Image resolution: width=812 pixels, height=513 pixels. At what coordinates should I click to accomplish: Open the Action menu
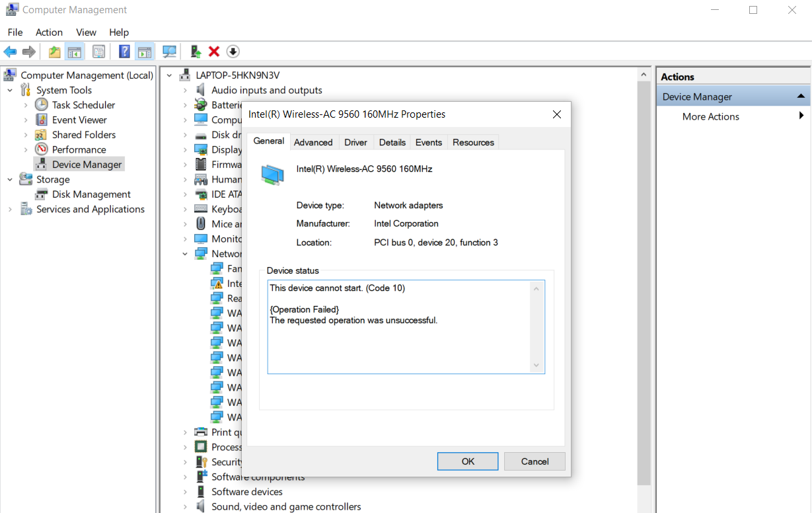click(x=49, y=32)
